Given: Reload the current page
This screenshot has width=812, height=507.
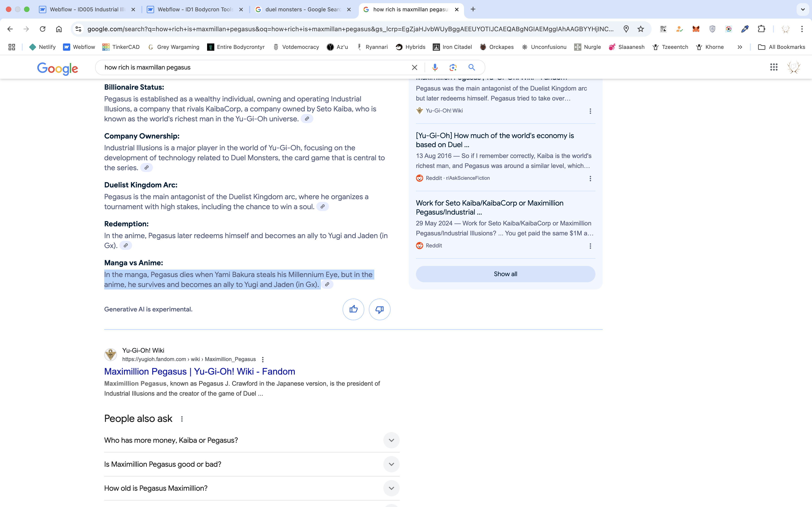Looking at the screenshot, I should [x=43, y=29].
